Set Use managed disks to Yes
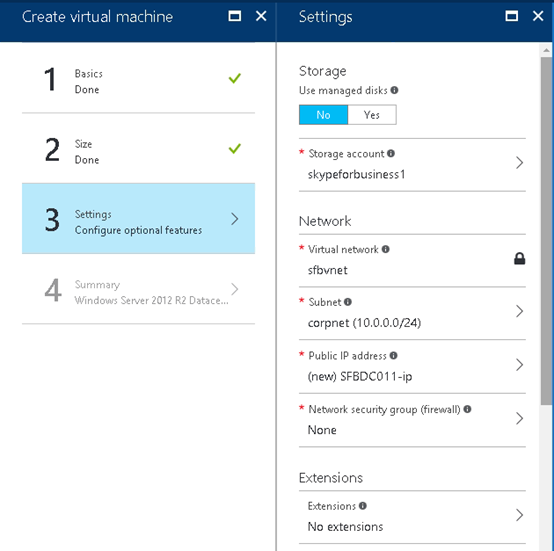The image size is (554, 551). (372, 115)
